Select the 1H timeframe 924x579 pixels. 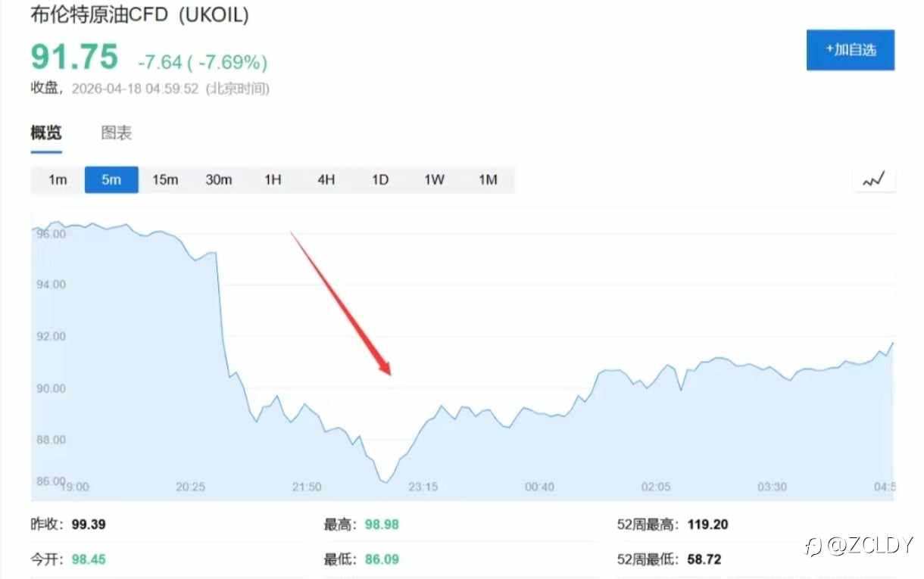[273, 180]
